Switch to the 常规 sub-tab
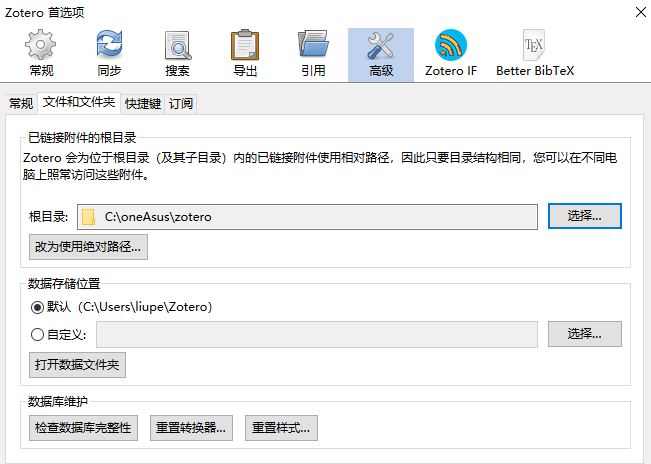The width and height of the screenshot is (651, 464). coord(21,103)
